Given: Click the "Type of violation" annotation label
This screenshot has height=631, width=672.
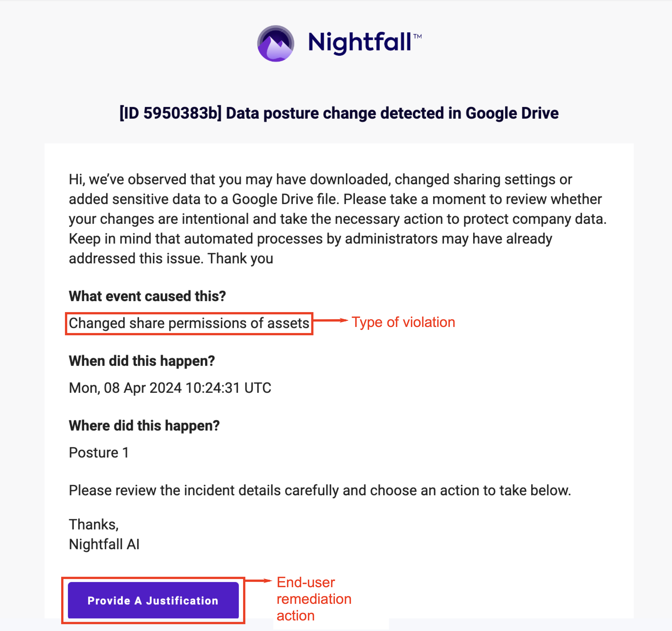Looking at the screenshot, I should [x=403, y=322].
